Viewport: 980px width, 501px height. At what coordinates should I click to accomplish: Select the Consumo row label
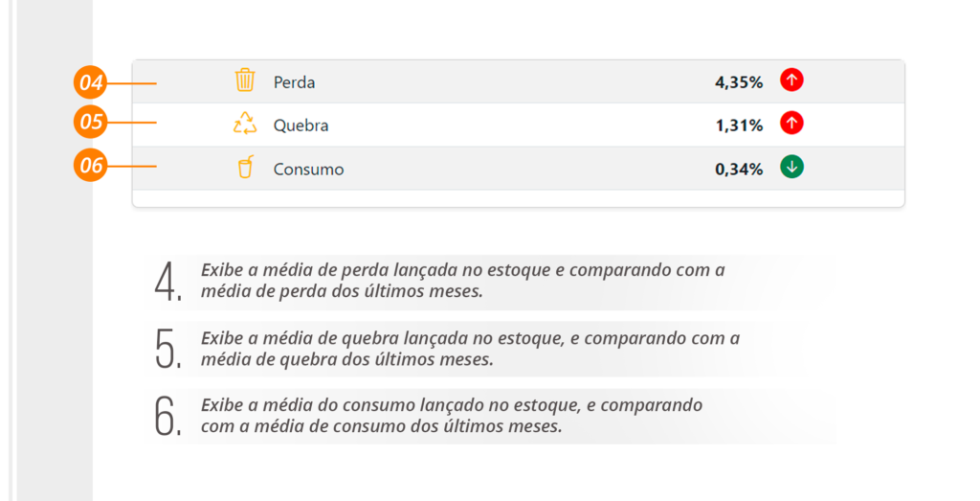click(x=309, y=170)
